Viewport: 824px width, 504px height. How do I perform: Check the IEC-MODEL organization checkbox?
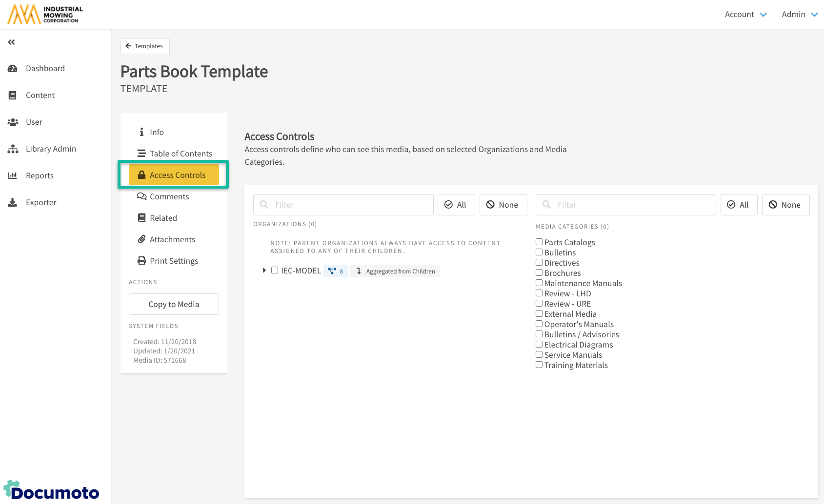point(275,270)
